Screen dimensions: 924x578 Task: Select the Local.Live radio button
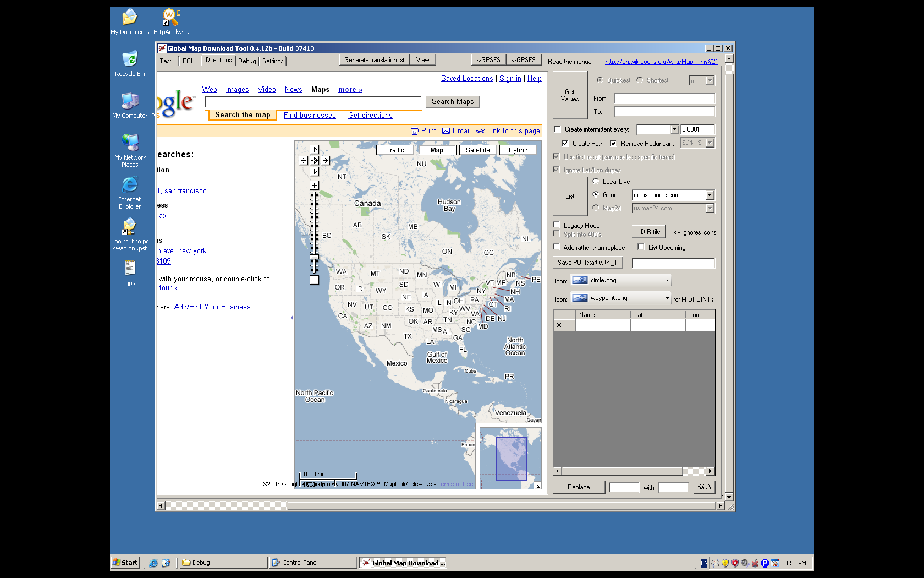click(x=596, y=181)
